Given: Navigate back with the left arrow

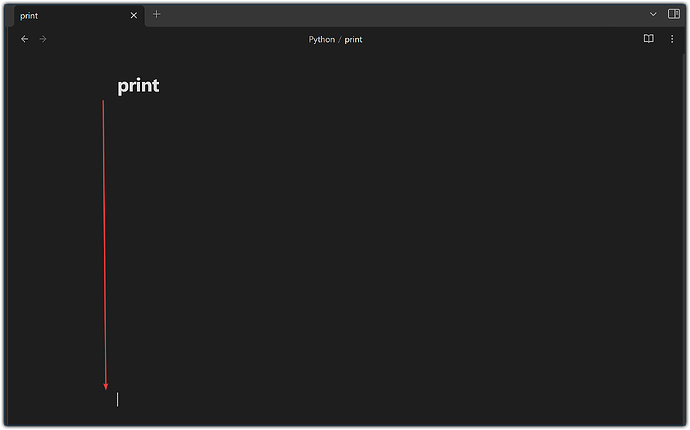Looking at the screenshot, I should pyautogui.click(x=25, y=39).
